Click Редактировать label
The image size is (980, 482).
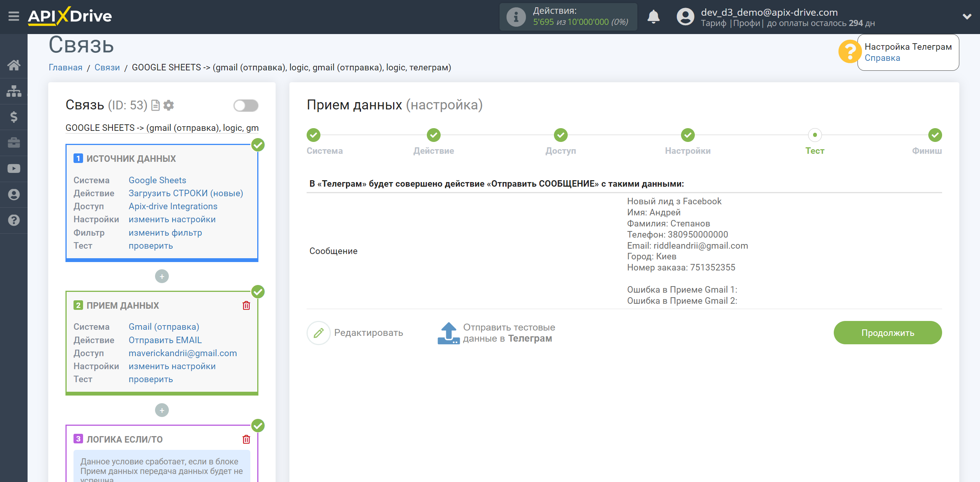(369, 333)
